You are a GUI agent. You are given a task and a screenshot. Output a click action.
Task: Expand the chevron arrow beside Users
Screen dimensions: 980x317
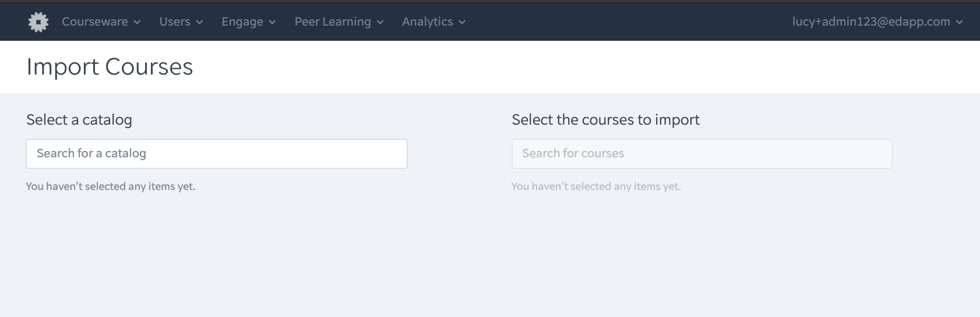pyautogui.click(x=199, y=22)
